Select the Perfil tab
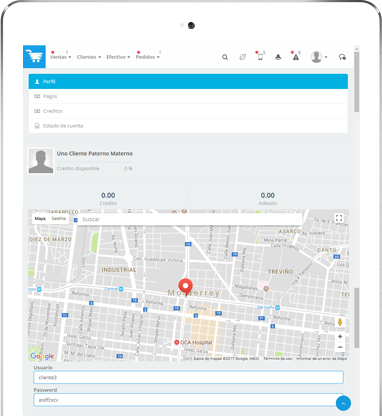The image size is (382, 416). point(188,81)
